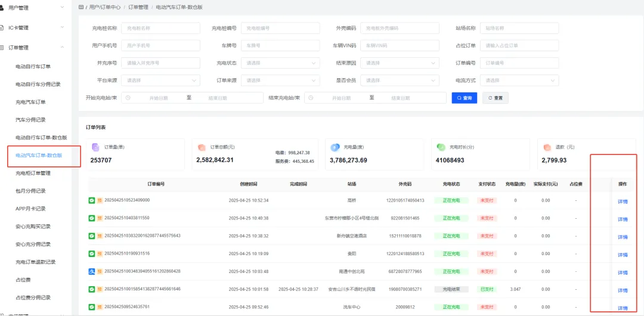Image resolution: width=644 pixels, height=316 pixels.
Task: Open 充电汽车订单 in the sidebar
Action: (x=30, y=102)
